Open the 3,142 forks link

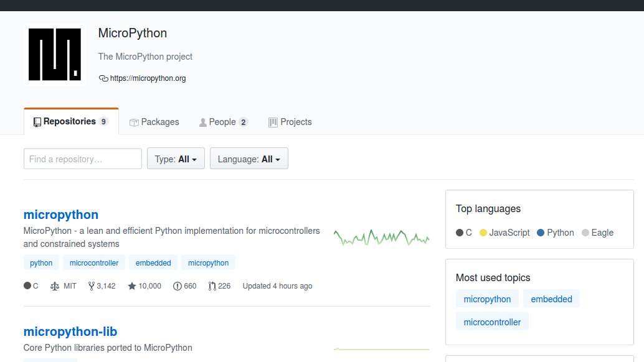[x=102, y=286]
